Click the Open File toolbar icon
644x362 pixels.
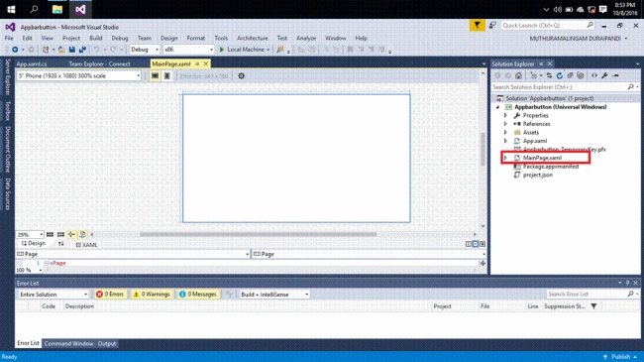[x=61, y=50]
